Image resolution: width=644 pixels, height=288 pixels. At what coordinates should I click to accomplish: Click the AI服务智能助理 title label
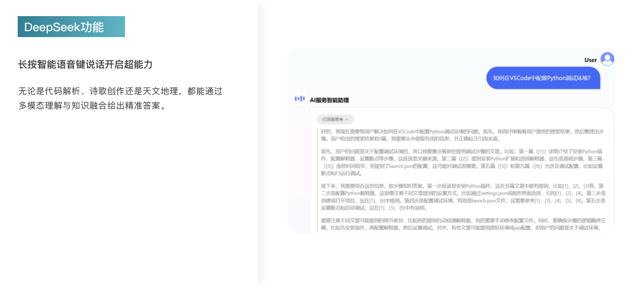coord(330,99)
